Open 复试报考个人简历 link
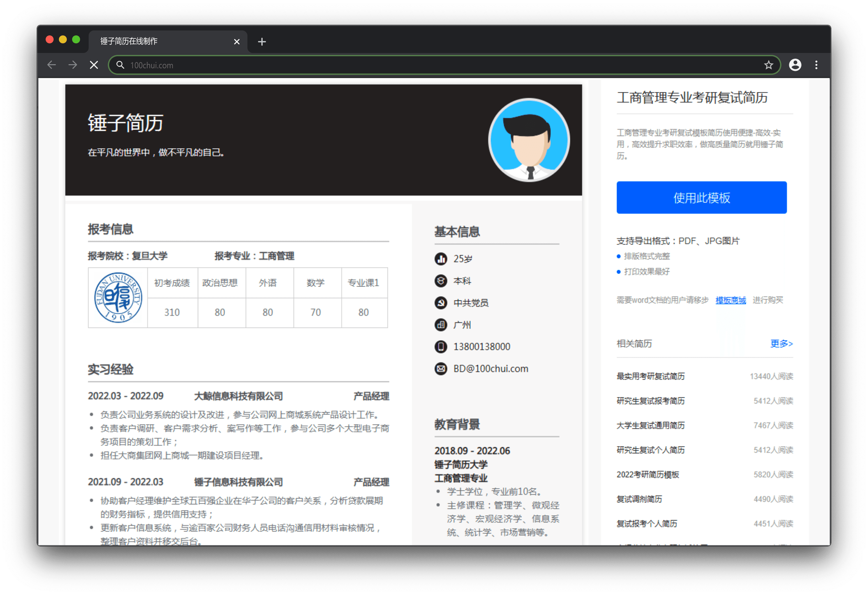Image resolution: width=868 pixels, height=595 pixels. [646, 524]
